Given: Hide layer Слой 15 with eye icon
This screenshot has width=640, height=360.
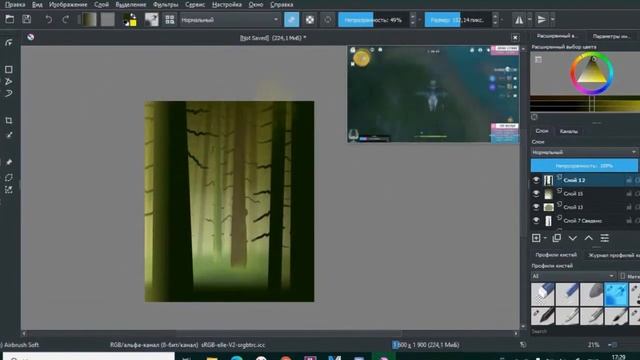Looking at the screenshot, I should click(x=536, y=193).
